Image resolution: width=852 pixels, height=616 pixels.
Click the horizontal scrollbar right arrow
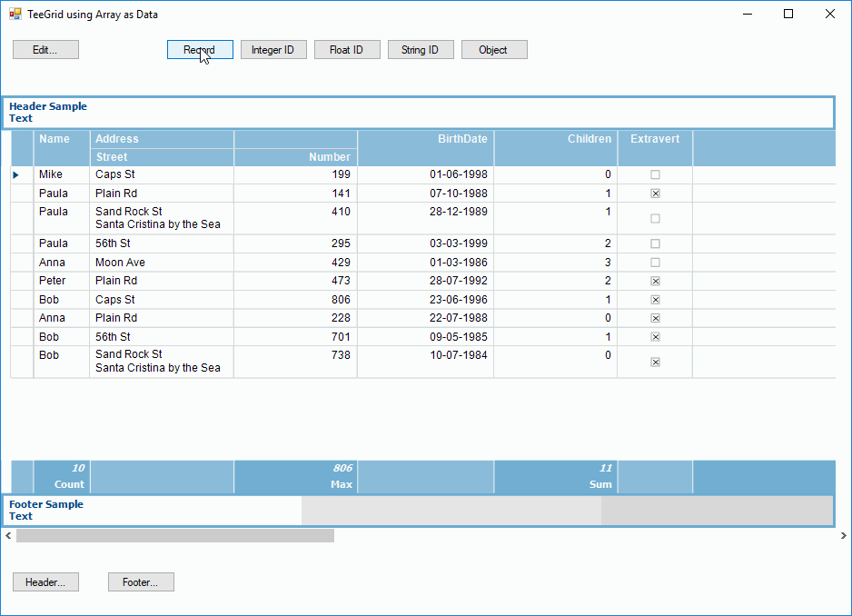point(843,536)
